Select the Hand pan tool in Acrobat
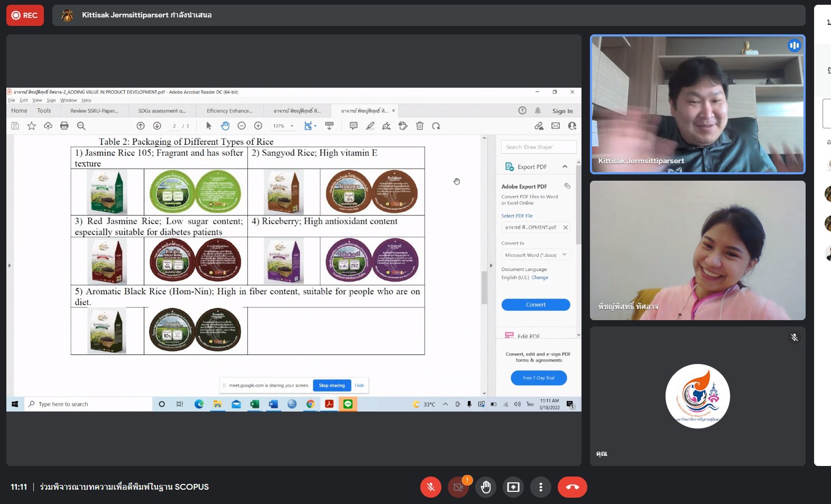Screen dimensions: 831x504 [x=225, y=126]
